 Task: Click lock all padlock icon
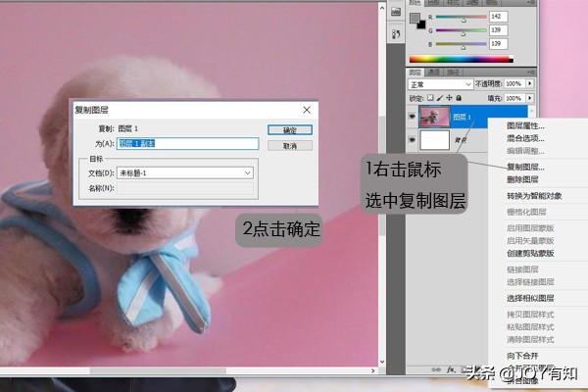[459, 98]
